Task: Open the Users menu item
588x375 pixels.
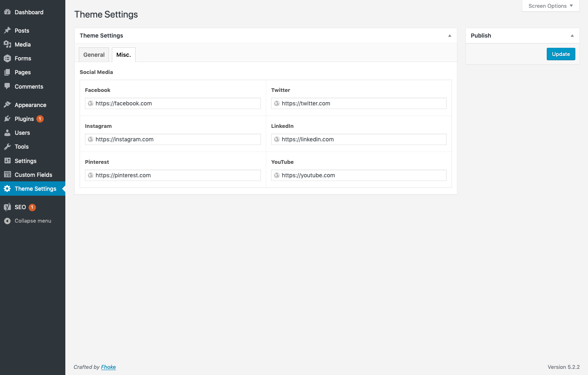Action: tap(33, 133)
